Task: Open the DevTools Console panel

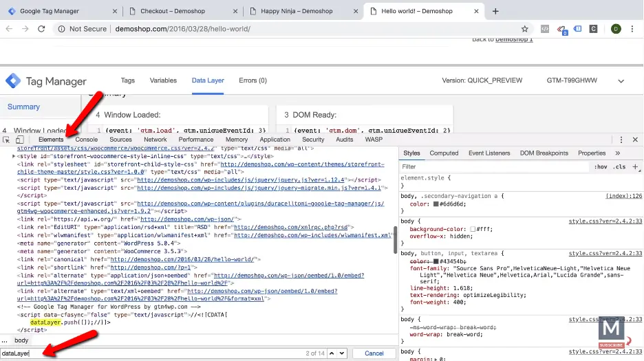Action: point(86,140)
